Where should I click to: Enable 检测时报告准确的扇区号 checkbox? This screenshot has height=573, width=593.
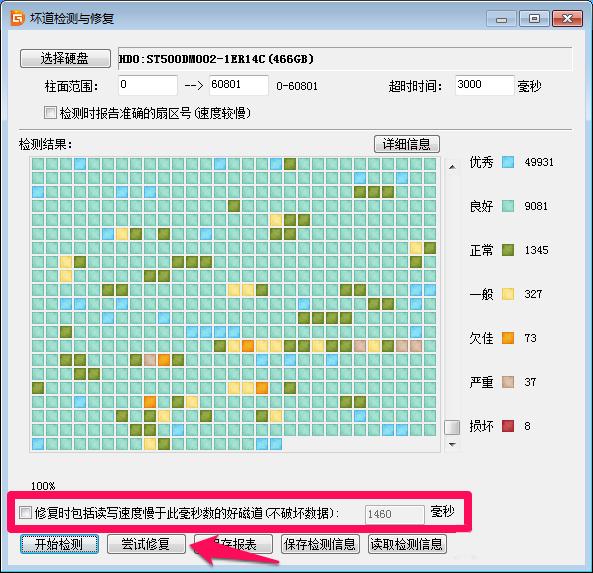(50, 113)
